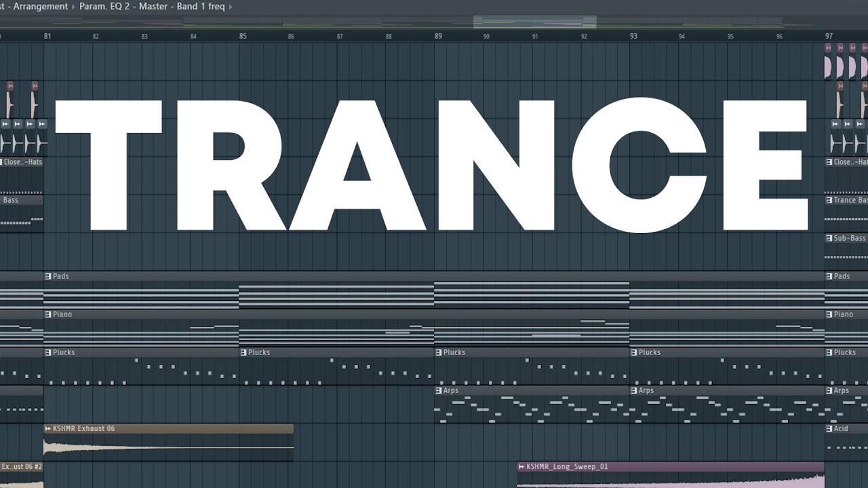This screenshot has height=488, width=868.
Task: Open the Arps clip menu icon at bar 97
Action: 829,390
